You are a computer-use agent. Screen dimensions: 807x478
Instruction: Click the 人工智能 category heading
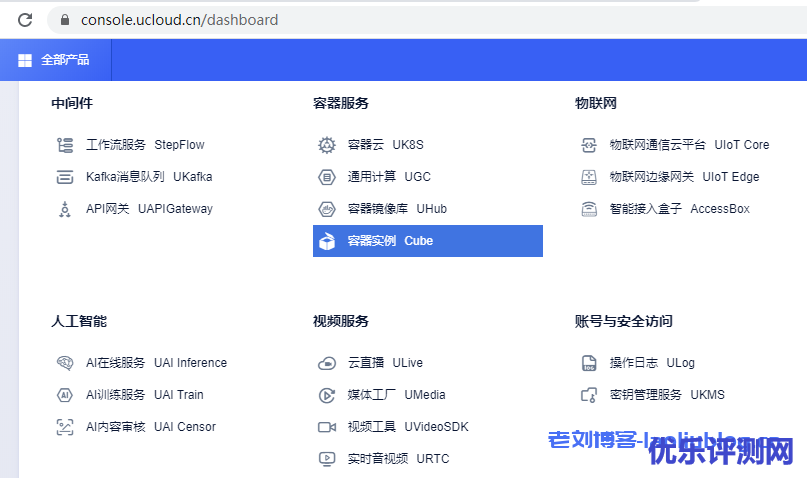click(79, 322)
